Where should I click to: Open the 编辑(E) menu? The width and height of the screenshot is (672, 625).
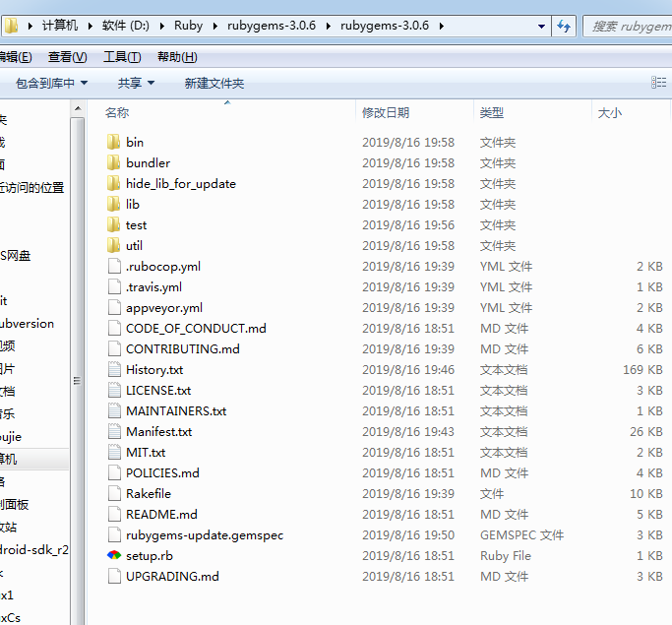click(15, 56)
